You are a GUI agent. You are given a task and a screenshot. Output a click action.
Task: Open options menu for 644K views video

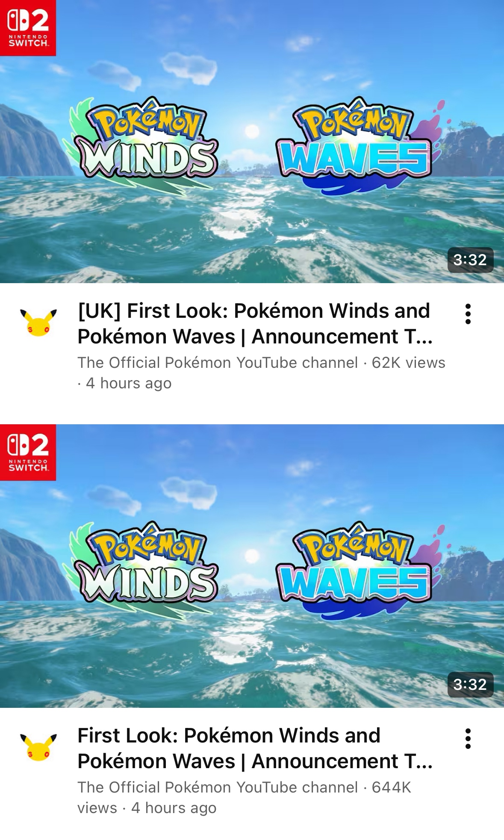point(468,739)
